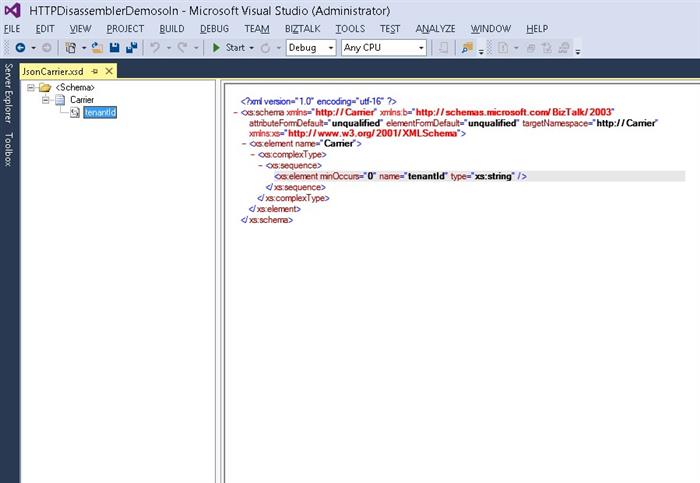Collapse the xs:sequence XML node
Image resolution: width=700 pixels, height=483 pixels.
tap(260, 166)
